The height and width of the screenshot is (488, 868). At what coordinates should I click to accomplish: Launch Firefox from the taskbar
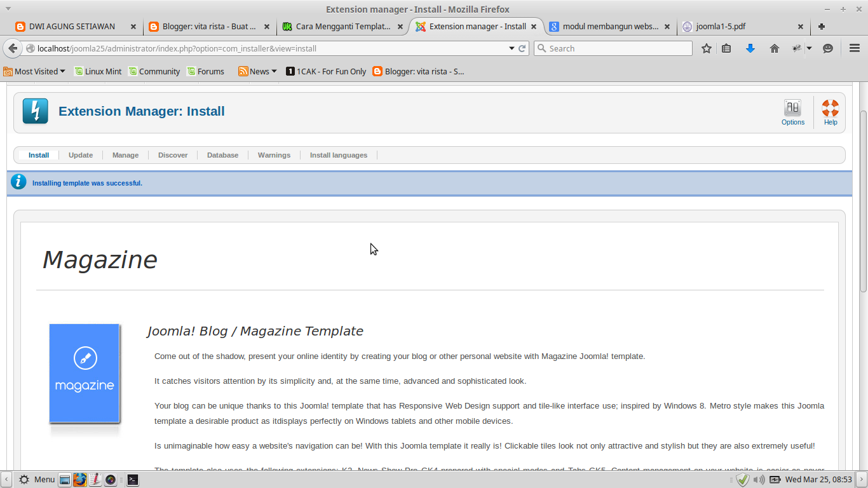pos(79,480)
